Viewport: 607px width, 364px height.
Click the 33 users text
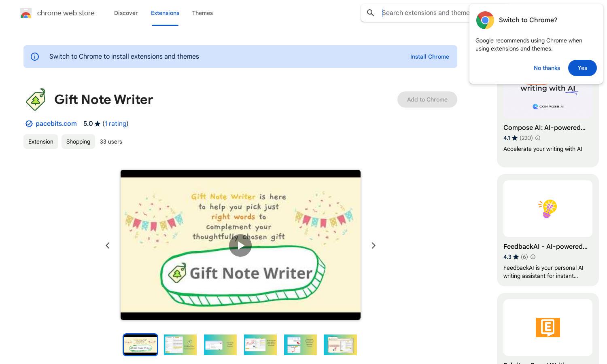click(111, 142)
